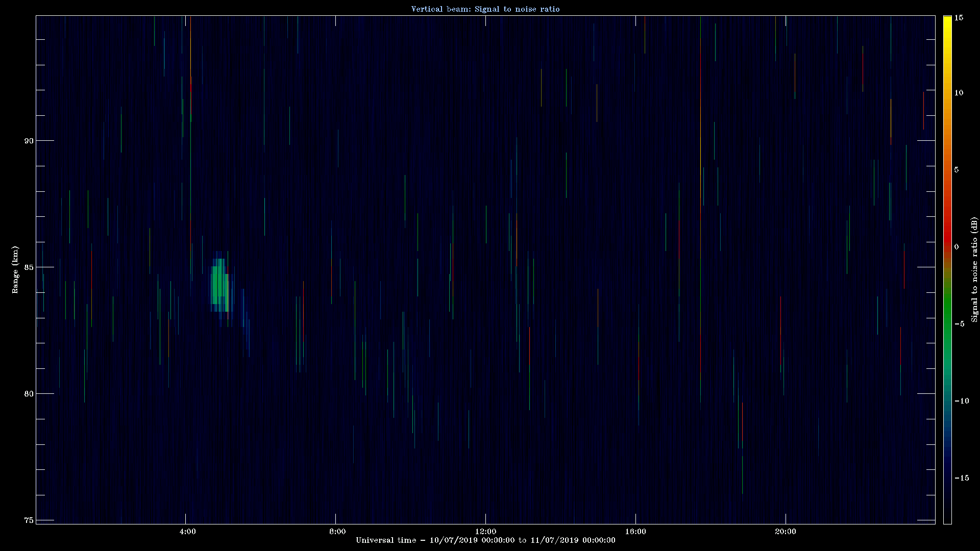This screenshot has height=551, width=980.
Task: Click the 90 km range tick label
Action: 29,141
